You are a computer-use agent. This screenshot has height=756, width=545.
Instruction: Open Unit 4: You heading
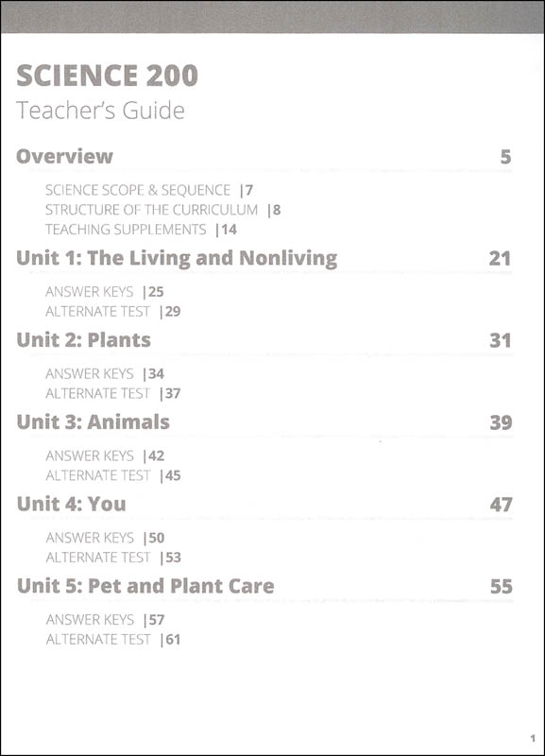click(x=72, y=504)
